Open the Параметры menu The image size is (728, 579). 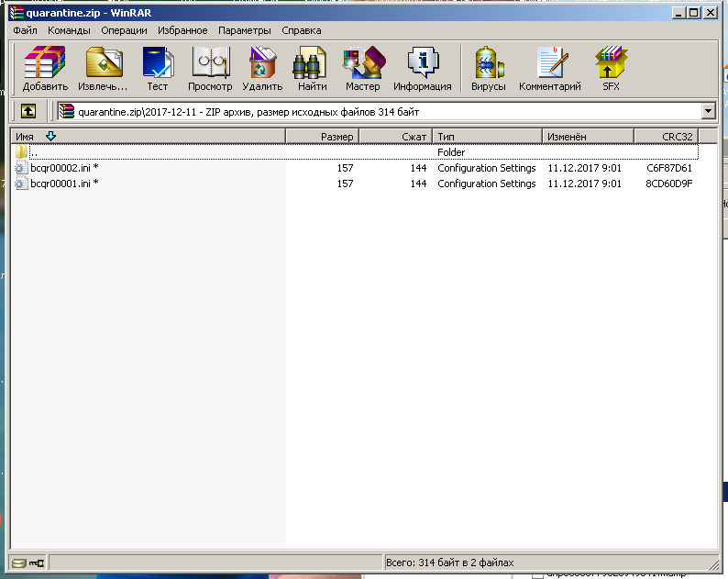point(245,30)
